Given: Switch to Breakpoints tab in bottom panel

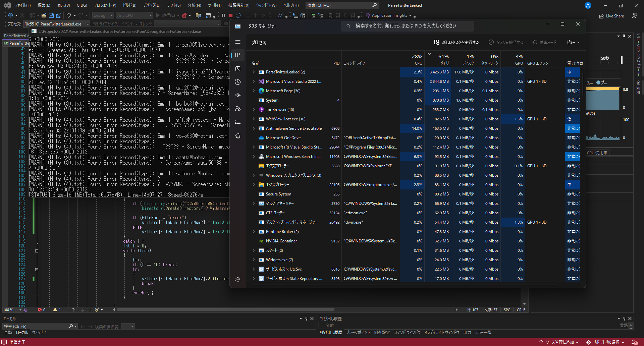Looking at the screenshot, I should [x=358, y=333].
